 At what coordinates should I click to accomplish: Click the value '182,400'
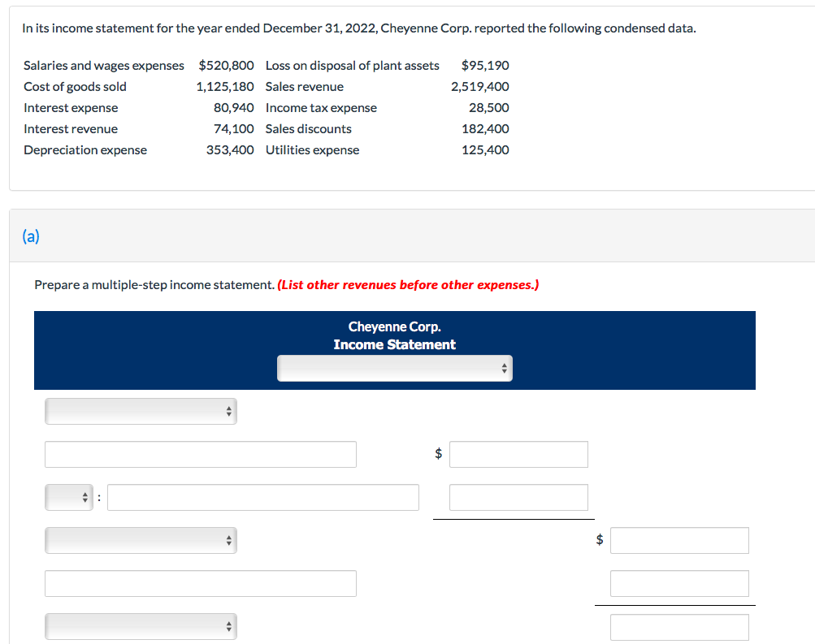[485, 129]
